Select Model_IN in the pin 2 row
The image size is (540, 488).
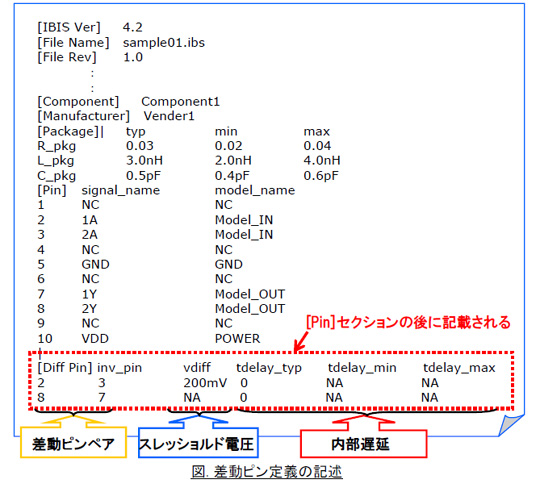click(x=244, y=220)
